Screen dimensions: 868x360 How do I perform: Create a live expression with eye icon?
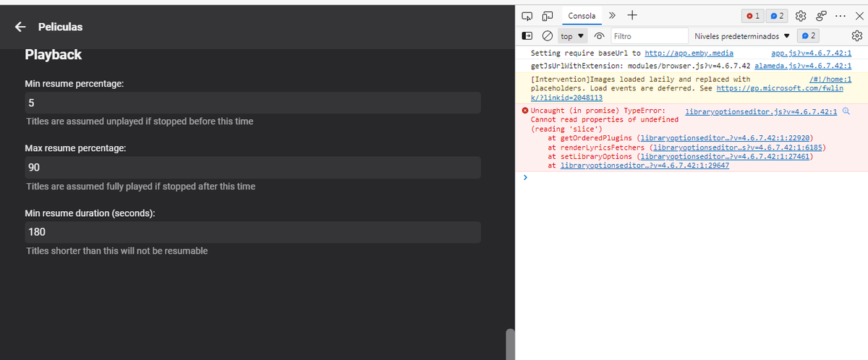click(x=599, y=35)
